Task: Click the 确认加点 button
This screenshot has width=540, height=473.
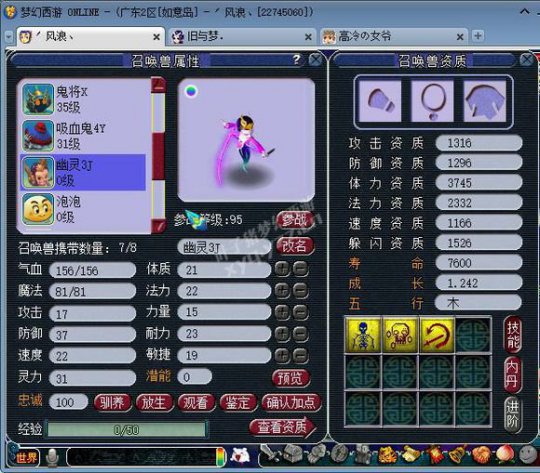Action: click(x=291, y=403)
